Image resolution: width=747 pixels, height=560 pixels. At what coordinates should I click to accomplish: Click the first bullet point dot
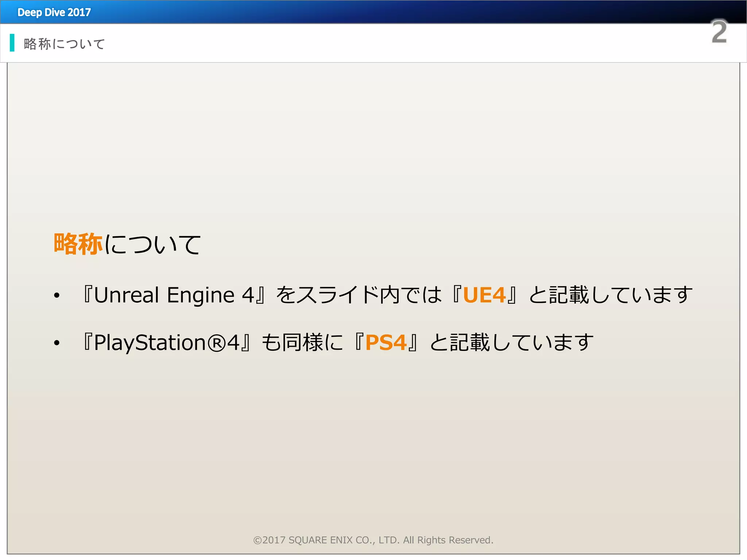tap(57, 295)
